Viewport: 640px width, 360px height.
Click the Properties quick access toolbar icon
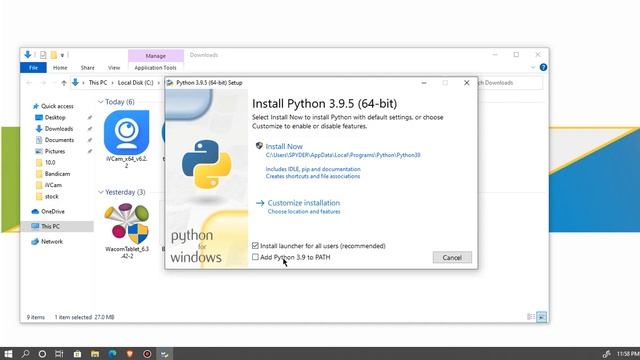43,55
